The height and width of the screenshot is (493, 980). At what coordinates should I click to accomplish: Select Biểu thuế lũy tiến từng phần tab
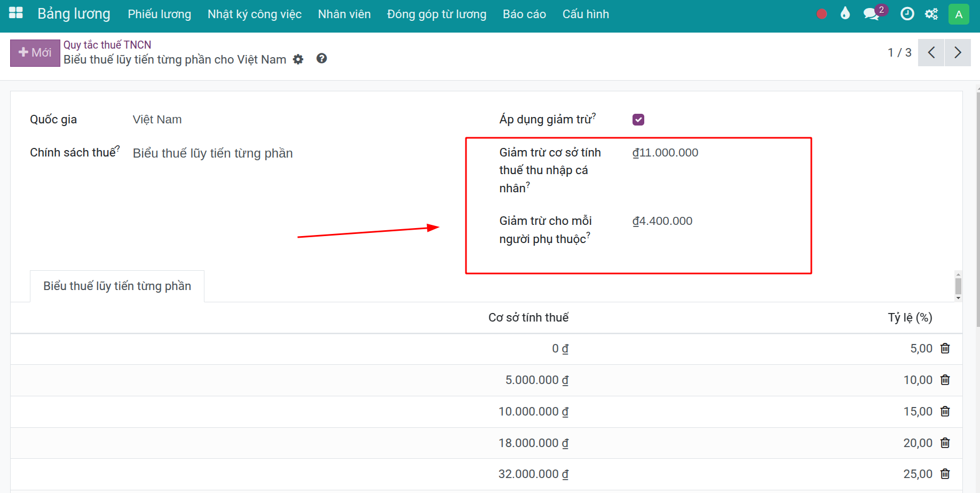[x=117, y=286]
